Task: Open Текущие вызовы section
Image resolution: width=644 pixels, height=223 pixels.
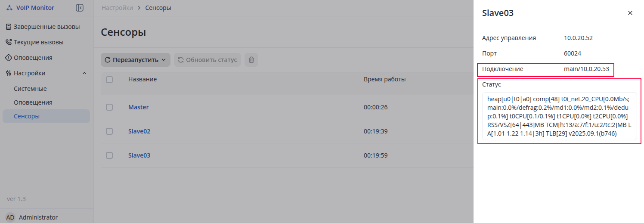Action: [x=38, y=42]
